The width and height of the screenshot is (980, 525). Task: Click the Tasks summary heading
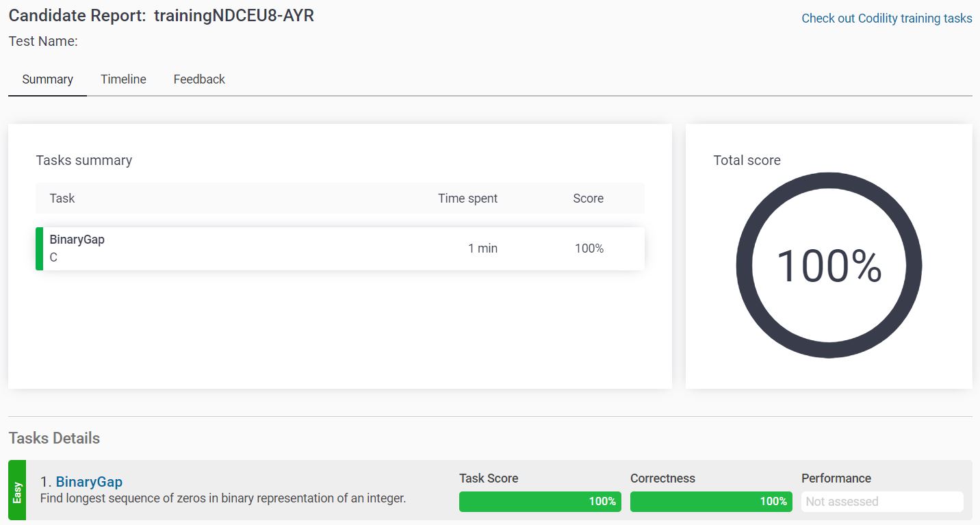coord(83,160)
